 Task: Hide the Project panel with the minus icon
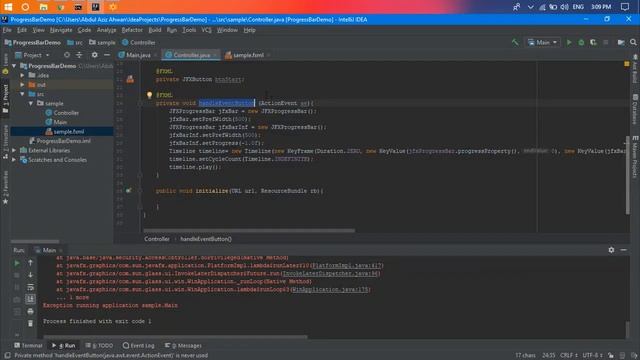click(x=107, y=55)
